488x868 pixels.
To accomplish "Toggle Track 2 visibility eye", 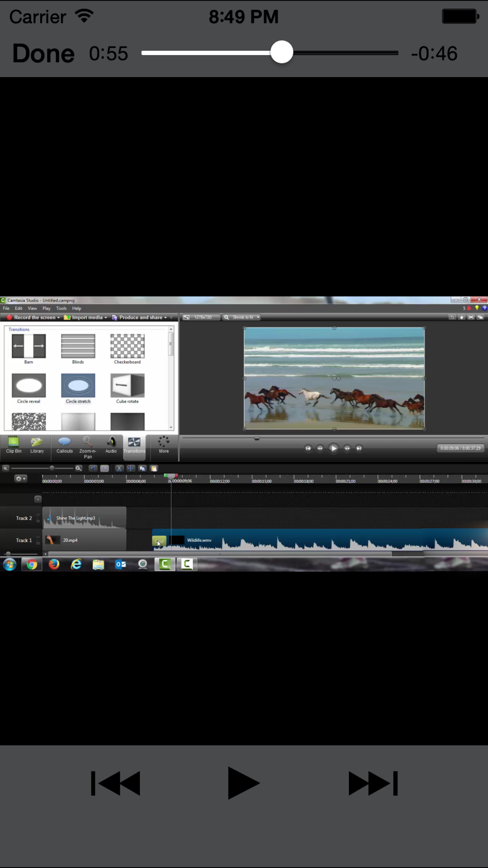I will click(x=38, y=515).
